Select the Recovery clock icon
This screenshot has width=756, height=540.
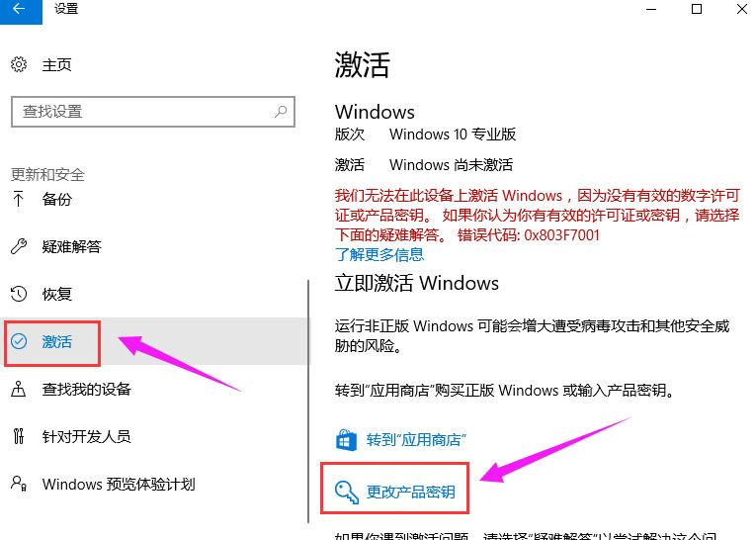click(x=19, y=294)
